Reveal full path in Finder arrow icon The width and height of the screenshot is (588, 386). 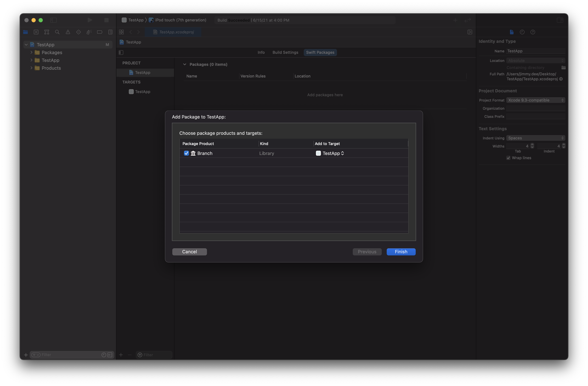coord(561,79)
